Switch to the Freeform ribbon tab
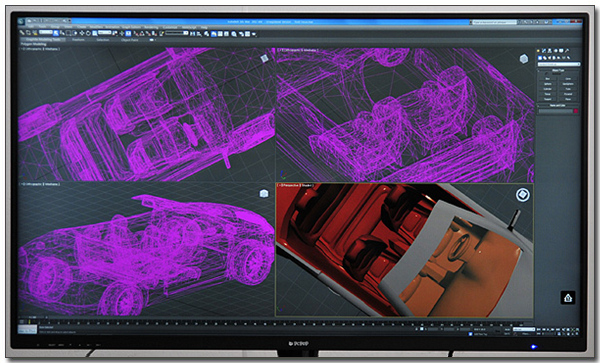The height and width of the screenshot is (363, 600). (78, 40)
